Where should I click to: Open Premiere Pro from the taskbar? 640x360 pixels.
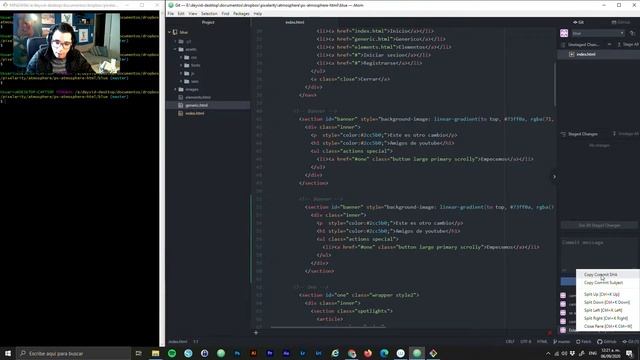point(270,353)
